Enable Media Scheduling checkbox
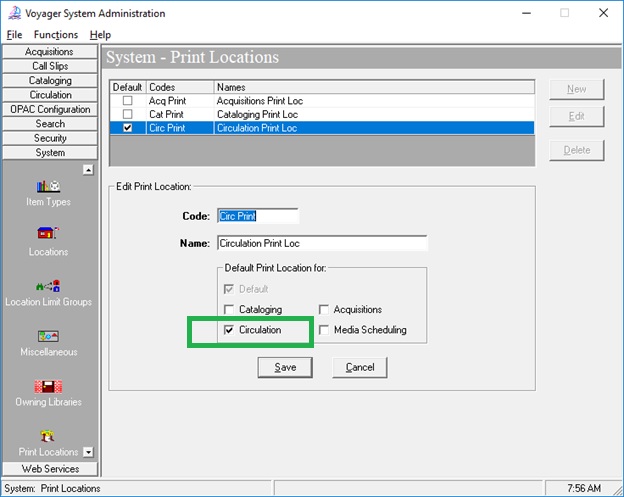 tap(324, 330)
